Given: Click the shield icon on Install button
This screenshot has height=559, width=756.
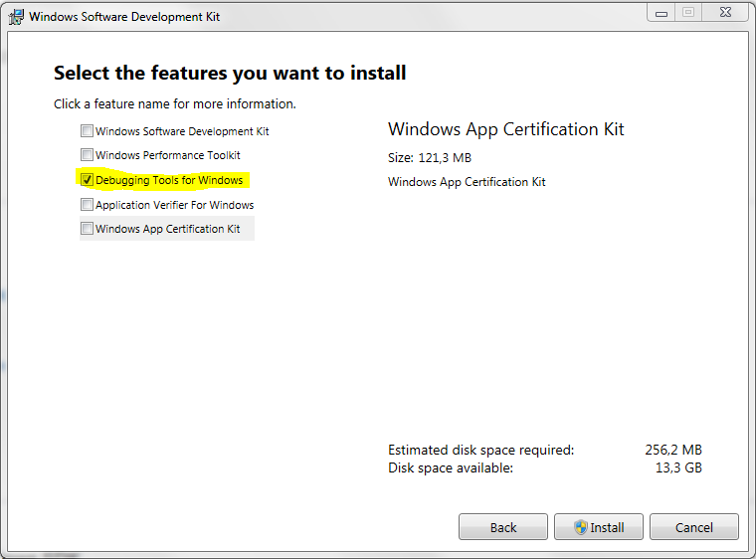Looking at the screenshot, I should tap(581, 527).
